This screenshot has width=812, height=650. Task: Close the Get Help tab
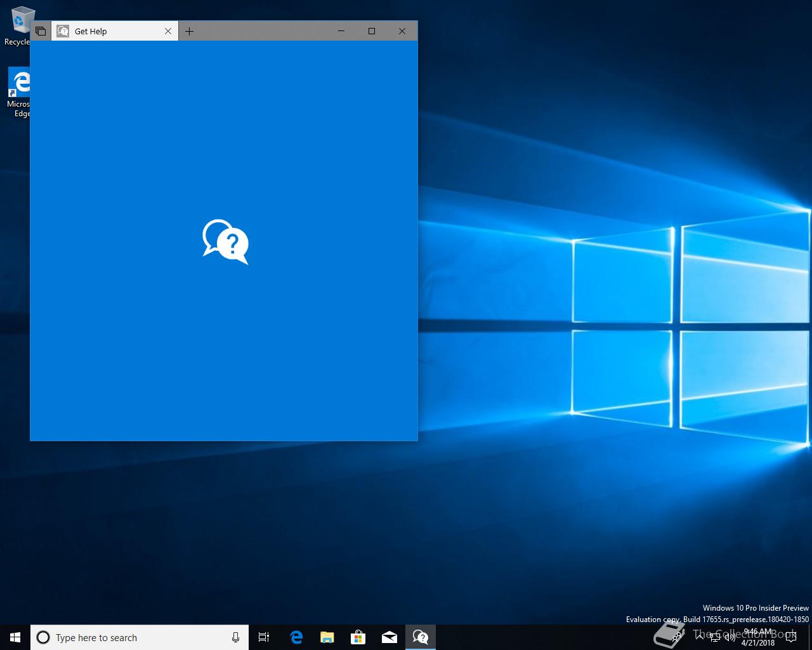coord(168,31)
